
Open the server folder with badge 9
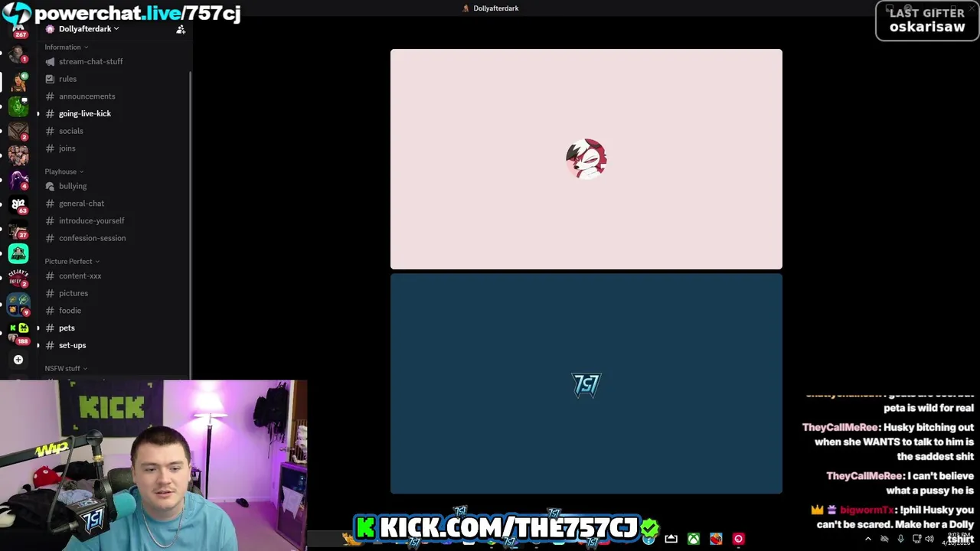coord(18,305)
